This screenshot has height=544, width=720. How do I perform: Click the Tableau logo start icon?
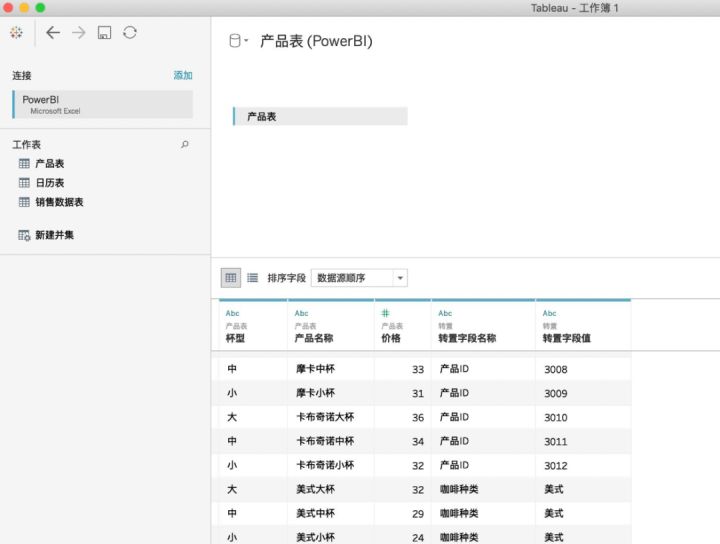click(x=16, y=33)
